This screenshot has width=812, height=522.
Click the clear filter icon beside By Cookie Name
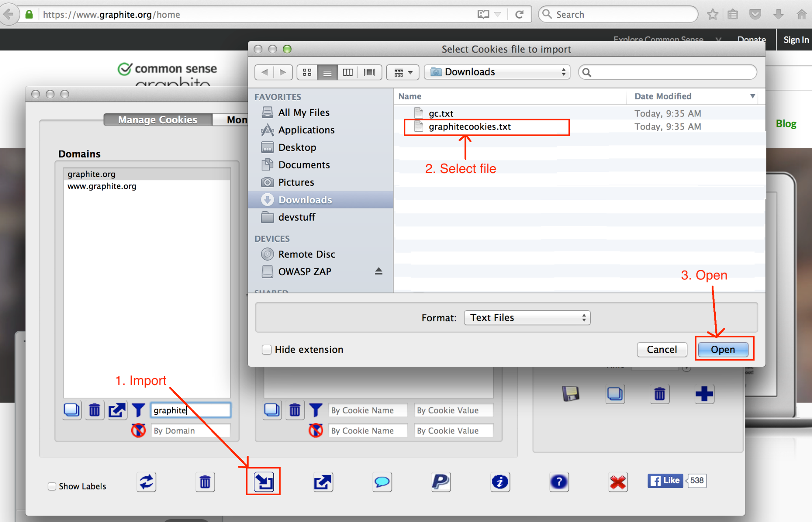pyautogui.click(x=316, y=430)
